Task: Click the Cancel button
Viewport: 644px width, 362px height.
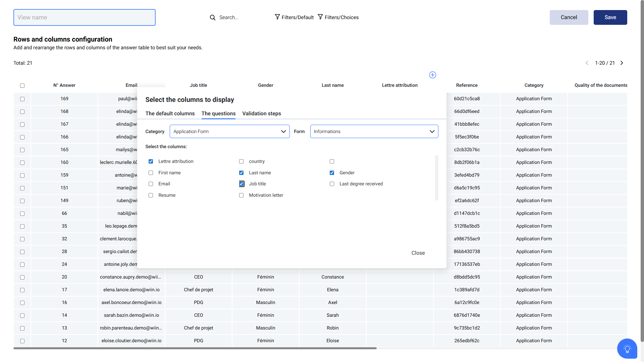Action: pos(569,17)
